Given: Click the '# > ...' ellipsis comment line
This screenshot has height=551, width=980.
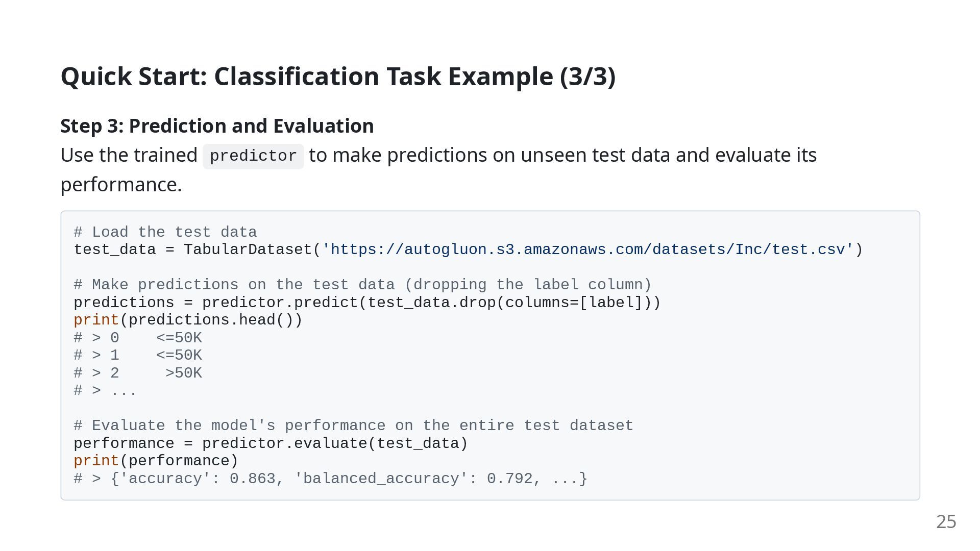Looking at the screenshot, I should (105, 391).
